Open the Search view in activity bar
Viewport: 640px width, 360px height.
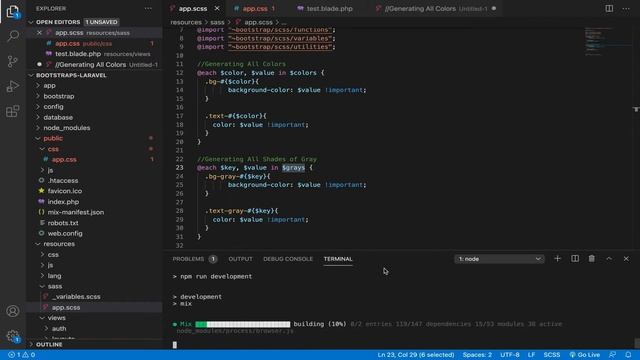point(13,36)
